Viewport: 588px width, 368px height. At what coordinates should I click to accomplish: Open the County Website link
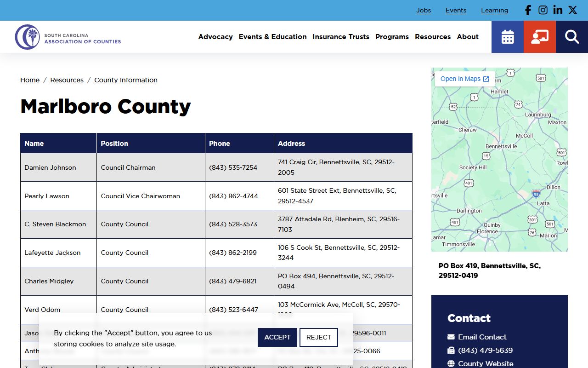pos(486,364)
